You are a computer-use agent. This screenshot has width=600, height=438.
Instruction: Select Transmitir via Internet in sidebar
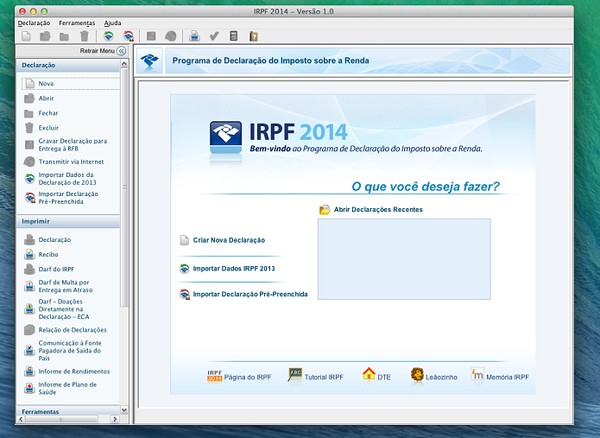(65, 161)
